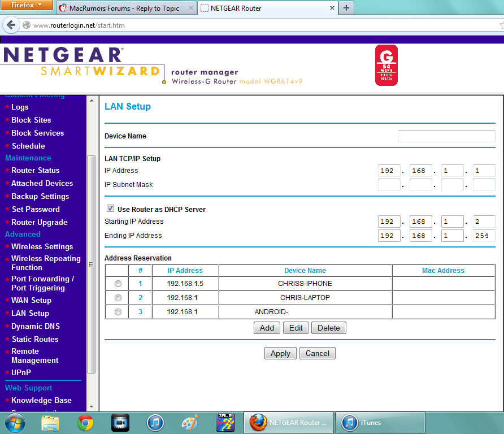This screenshot has height=434, width=504.
Task: Open the video camera app in taskbar
Action: click(120, 423)
